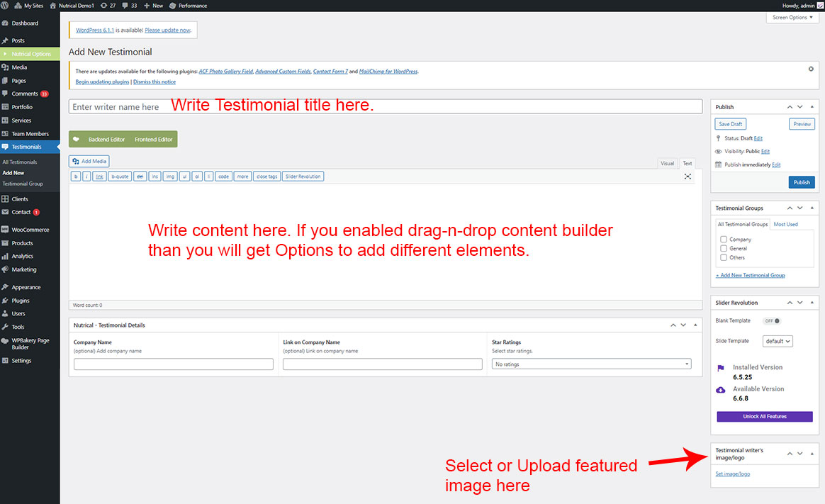The image size is (825, 504).
Task: Dismiss the plugin update notice icon
Action: (811, 69)
